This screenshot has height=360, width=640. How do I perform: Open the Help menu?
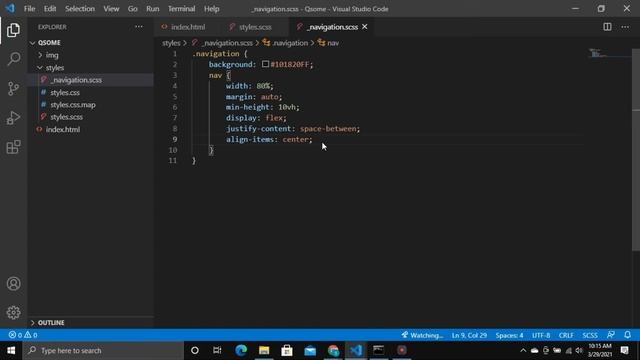[211, 9]
